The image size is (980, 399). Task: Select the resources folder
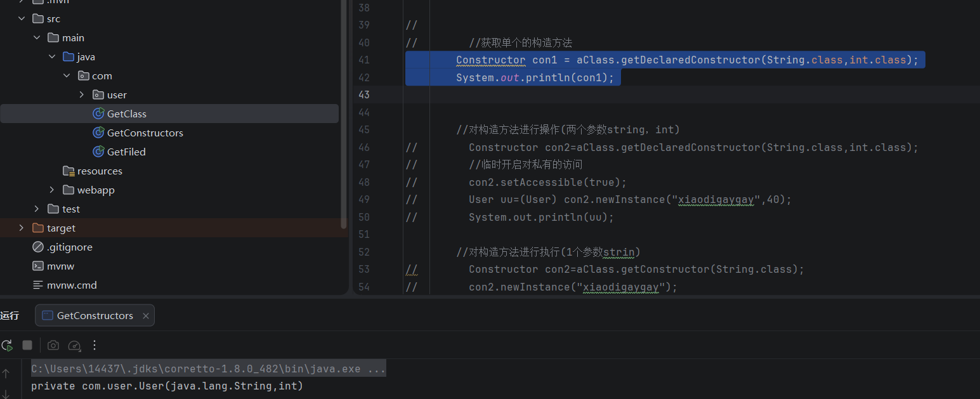100,171
